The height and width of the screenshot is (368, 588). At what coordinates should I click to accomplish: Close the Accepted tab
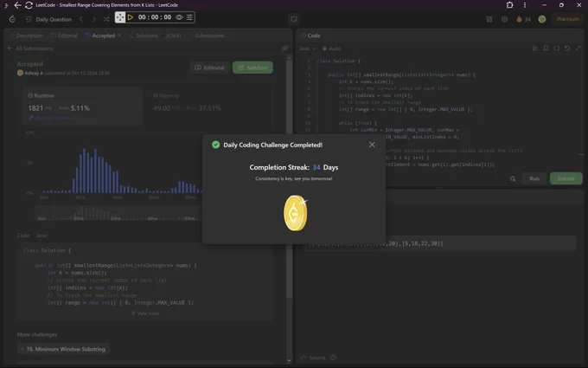pyautogui.click(x=119, y=36)
